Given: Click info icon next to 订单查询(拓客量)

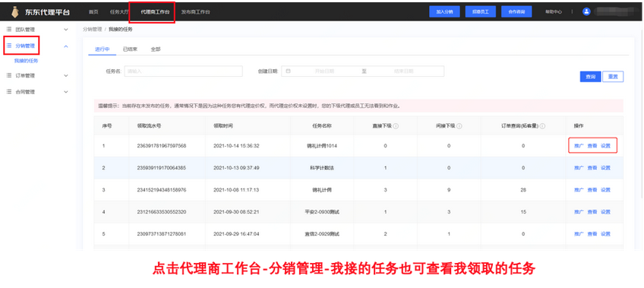Looking at the screenshot, I should coord(542,126).
